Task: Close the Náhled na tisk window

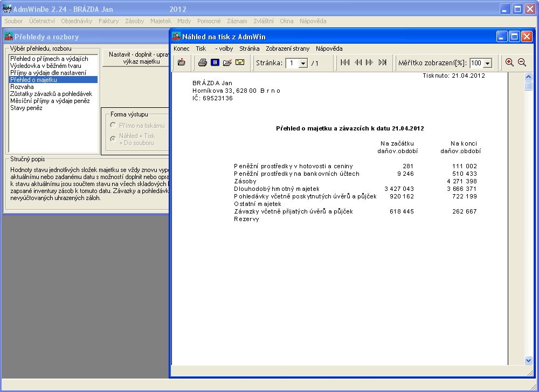Action: coord(527,37)
